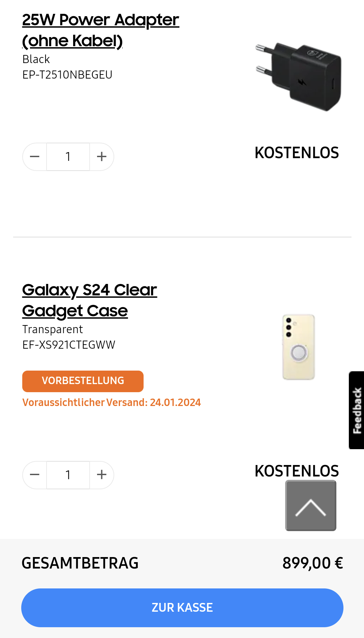Open the 25W Power Adapter product link

coord(100,30)
